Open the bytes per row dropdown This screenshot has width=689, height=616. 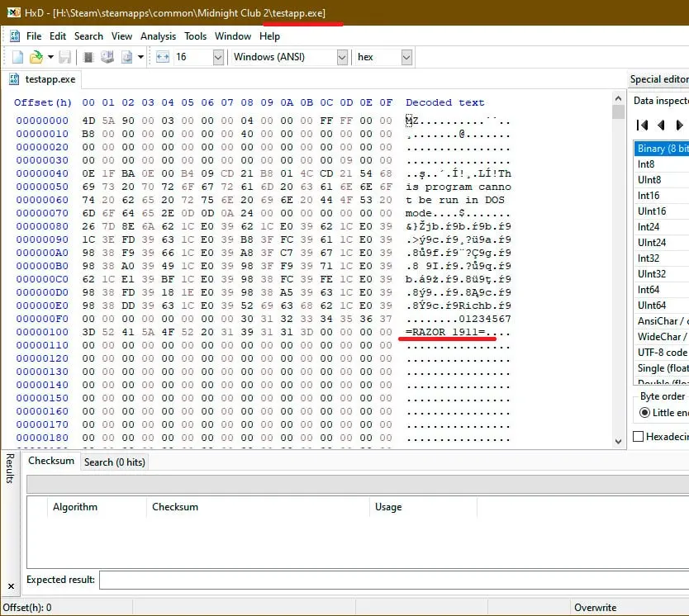218,57
